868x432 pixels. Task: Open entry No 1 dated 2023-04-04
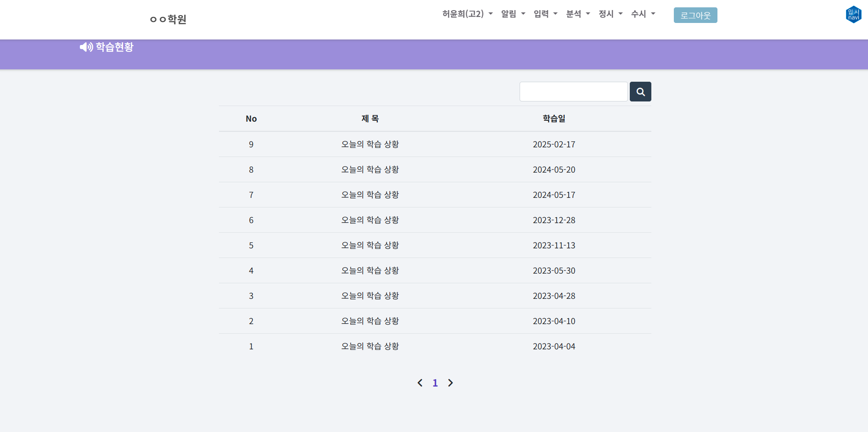370,346
